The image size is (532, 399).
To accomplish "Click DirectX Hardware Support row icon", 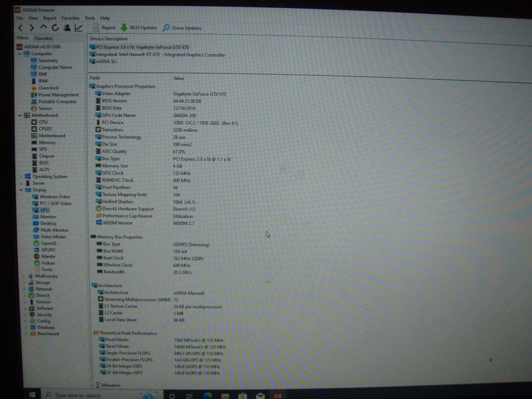I will (x=99, y=209).
